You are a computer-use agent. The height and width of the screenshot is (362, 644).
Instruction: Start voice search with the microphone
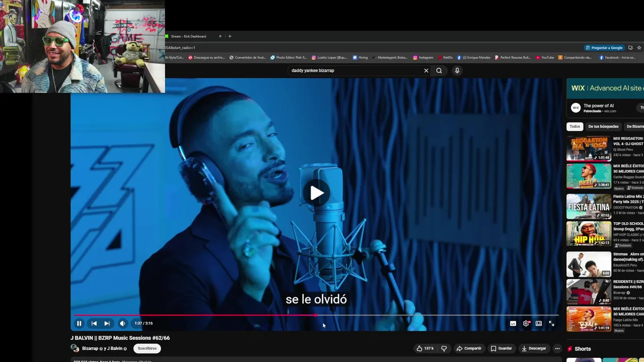pos(457,70)
